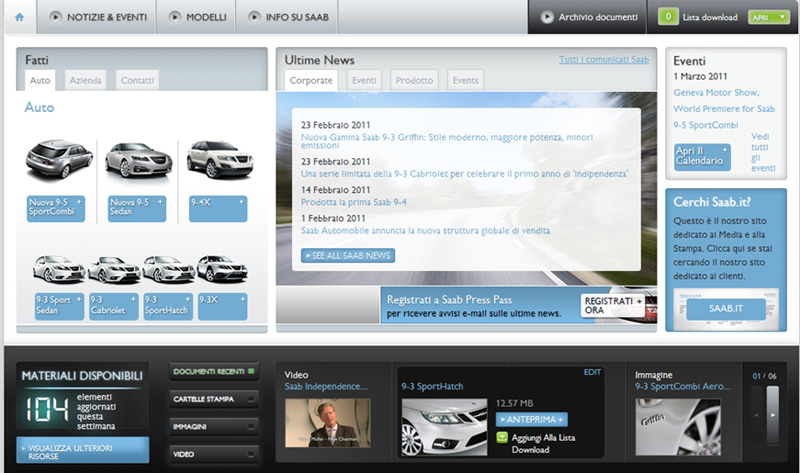Viewport: 800px width, 473px height.
Task: Click the Registrati Ora button
Action: (x=612, y=306)
